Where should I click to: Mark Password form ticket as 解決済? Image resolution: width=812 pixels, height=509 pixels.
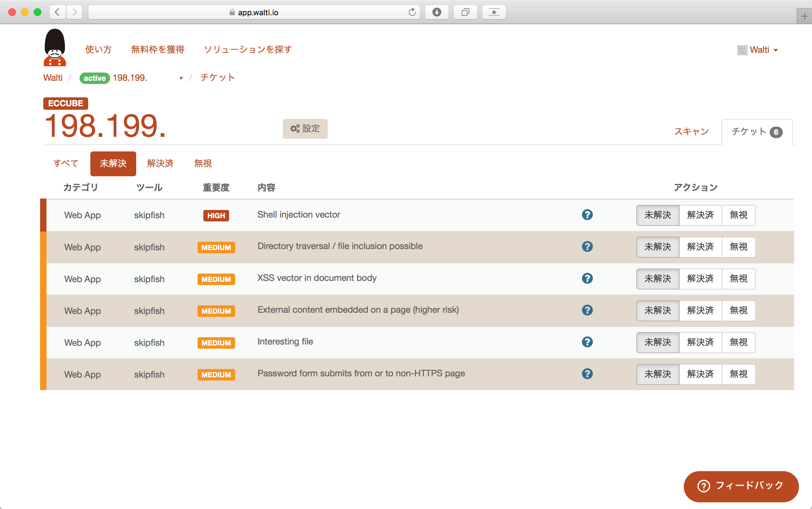tap(701, 374)
